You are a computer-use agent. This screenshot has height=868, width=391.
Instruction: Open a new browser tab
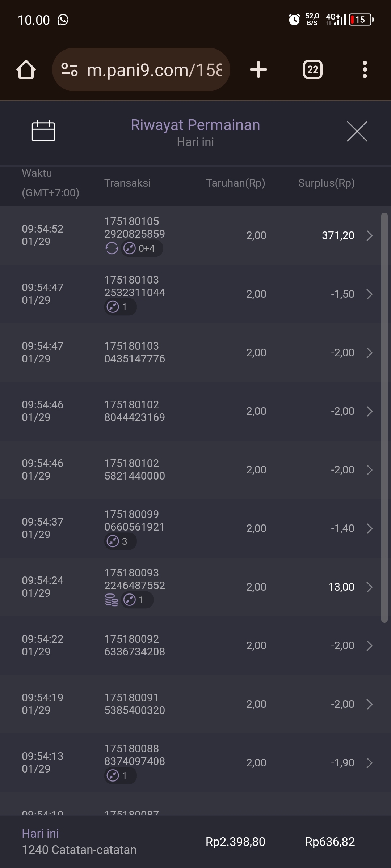pyautogui.click(x=258, y=69)
